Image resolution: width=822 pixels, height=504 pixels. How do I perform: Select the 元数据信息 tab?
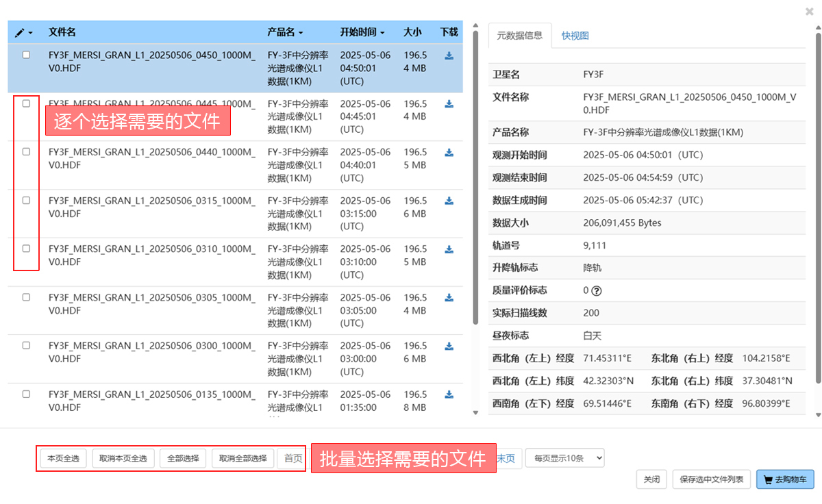pos(519,36)
